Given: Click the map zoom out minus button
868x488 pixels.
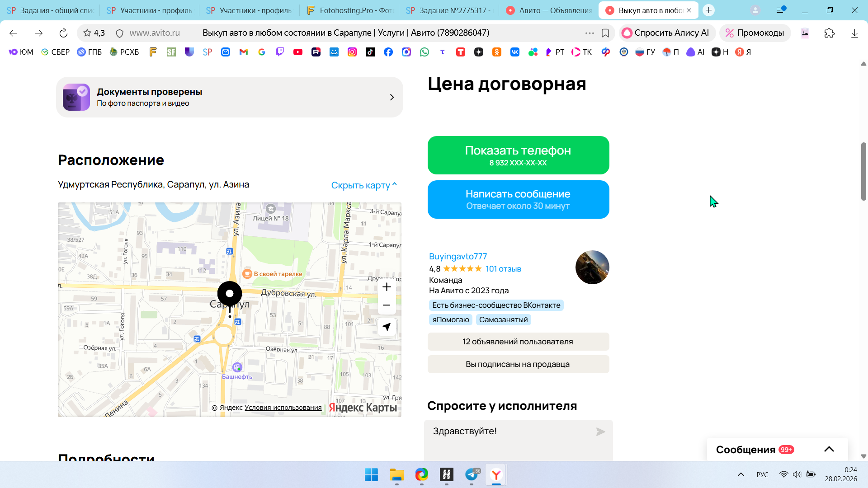Looking at the screenshot, I should [387, 305].
